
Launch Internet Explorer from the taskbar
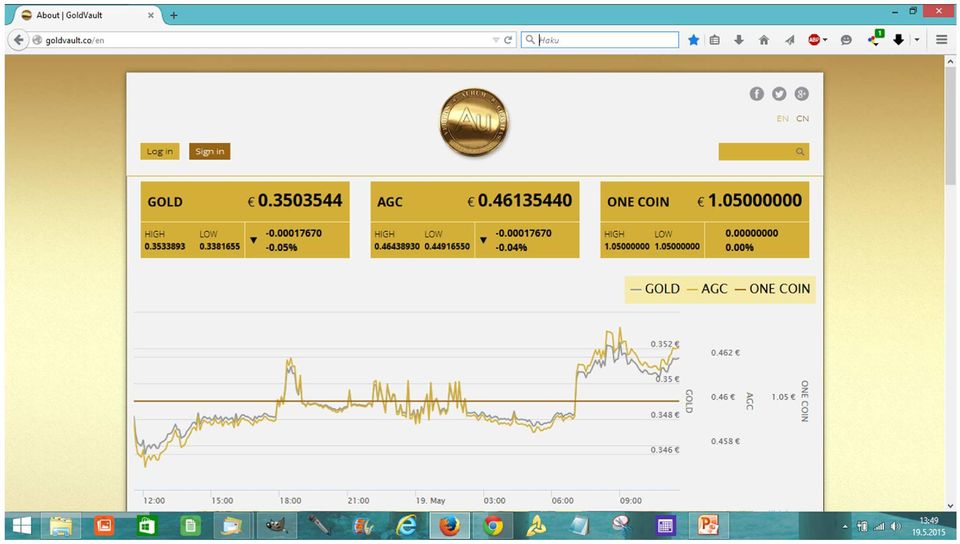point(406,526)
